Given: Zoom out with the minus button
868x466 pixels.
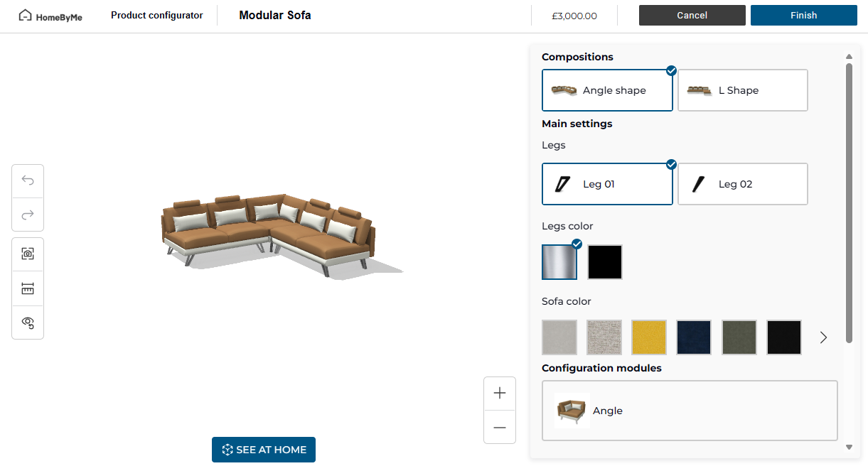Looking at the screenshot, I should coord(500,427).
